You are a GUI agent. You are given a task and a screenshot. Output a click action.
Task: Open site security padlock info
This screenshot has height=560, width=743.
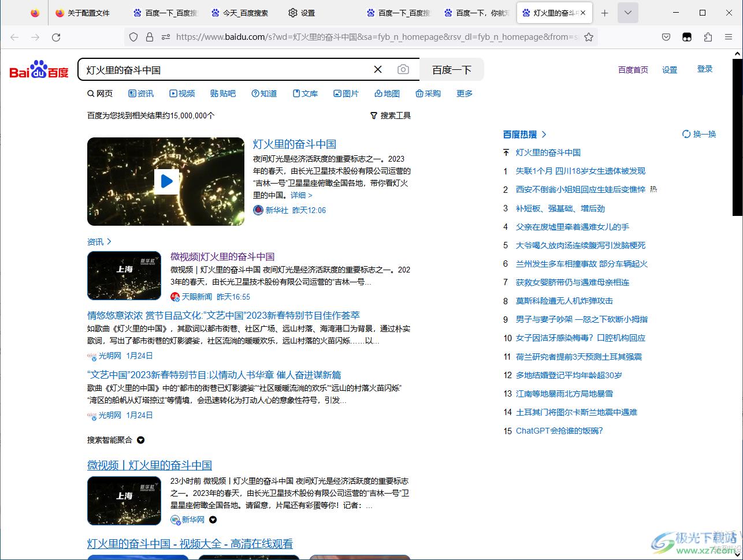[x=150, y=37]
